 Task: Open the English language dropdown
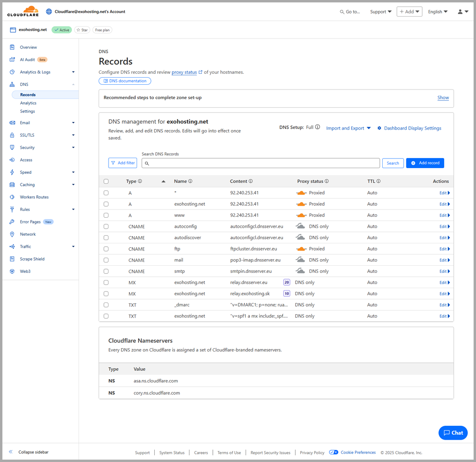[x=437, y=11]
